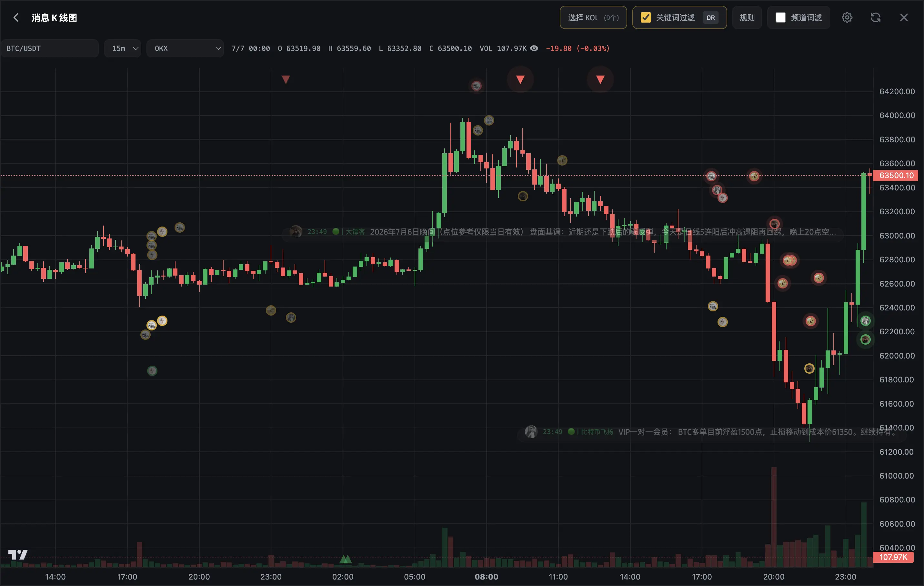Click the bright avatar near 62300 after 18:00
The image size is (924, 586).
(162, 321)
